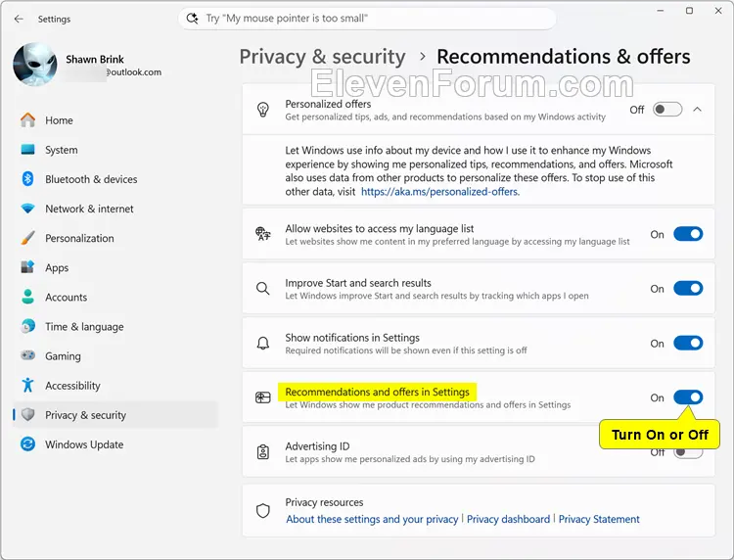Click the search icon in search box
The width and height of the screenshot is (734, 560).
192,19
